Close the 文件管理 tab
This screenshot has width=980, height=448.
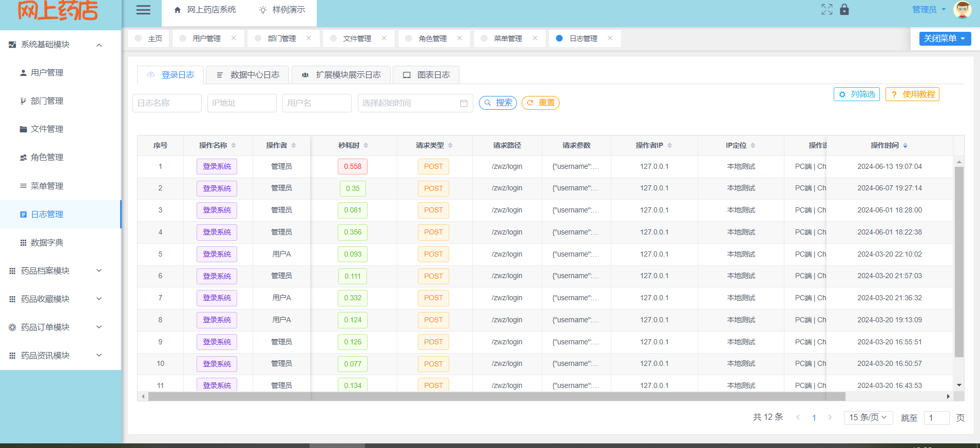point(384,38)
